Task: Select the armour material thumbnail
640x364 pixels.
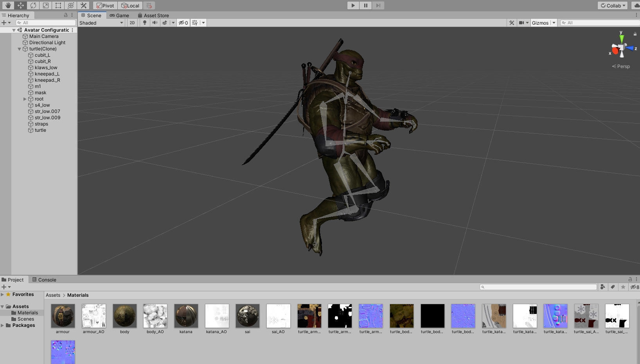Action: coord(63,316)
